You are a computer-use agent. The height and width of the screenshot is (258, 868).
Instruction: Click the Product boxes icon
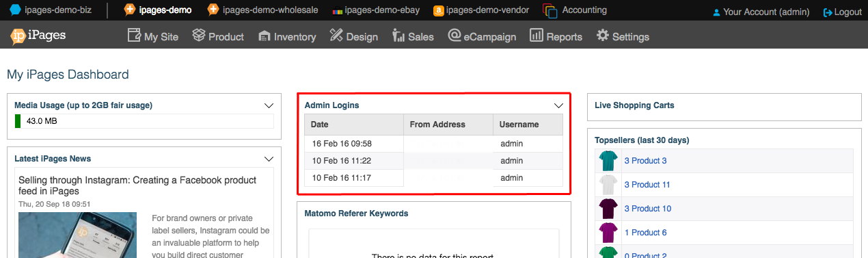point(199,35)
